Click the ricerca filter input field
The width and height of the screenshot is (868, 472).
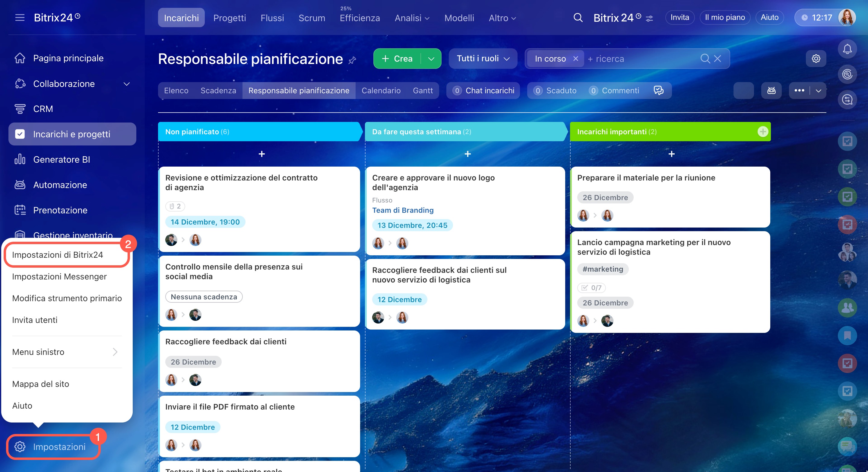(x=640, y=59)
